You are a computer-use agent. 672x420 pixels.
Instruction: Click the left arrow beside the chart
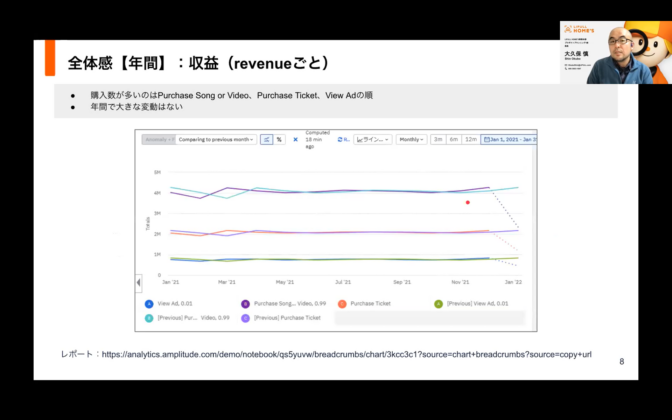(138, 283)
